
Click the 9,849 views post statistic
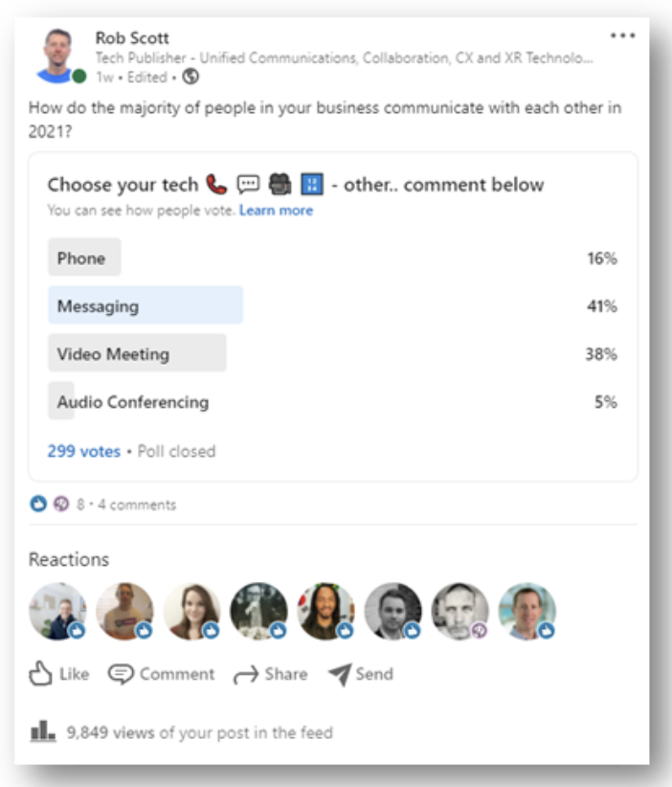click(x=199, y=733)
